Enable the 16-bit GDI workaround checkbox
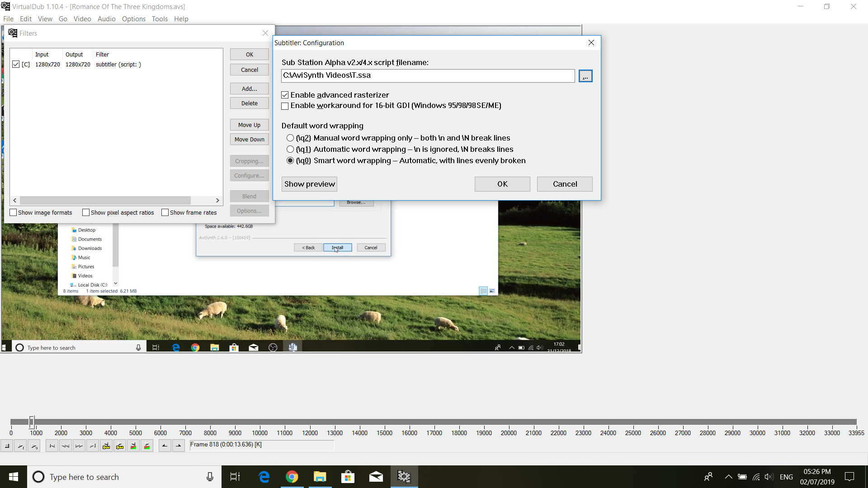868x488 pixels. click(x=285, y=106)
